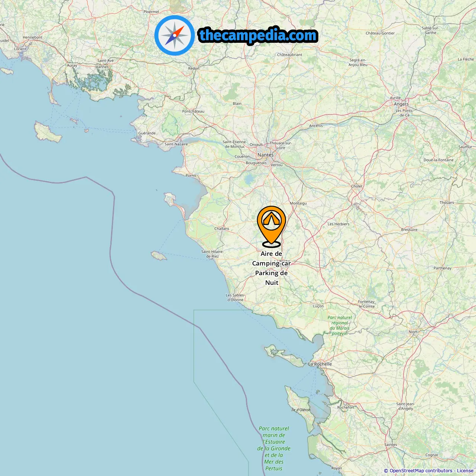Select the Aire de Camping-car marker label
This screenshot has height=476, width=476.
271,268
